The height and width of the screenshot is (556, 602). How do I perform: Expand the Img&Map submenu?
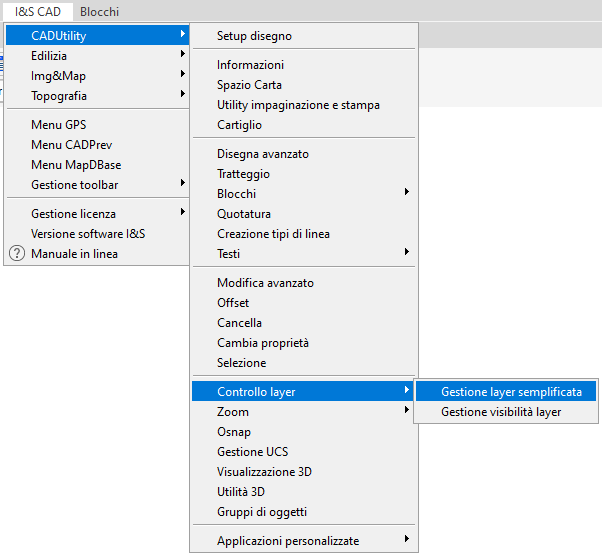click(98, 76)
